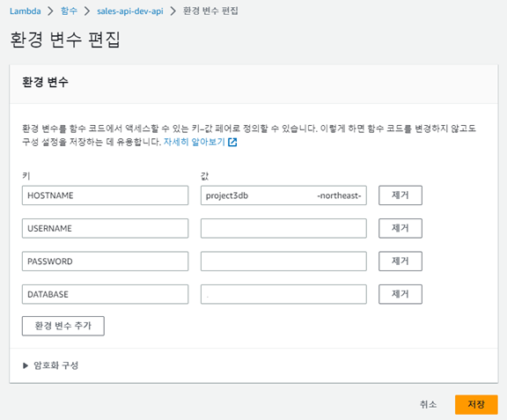Select the PASSWORD key field

[x=105, y=262]
